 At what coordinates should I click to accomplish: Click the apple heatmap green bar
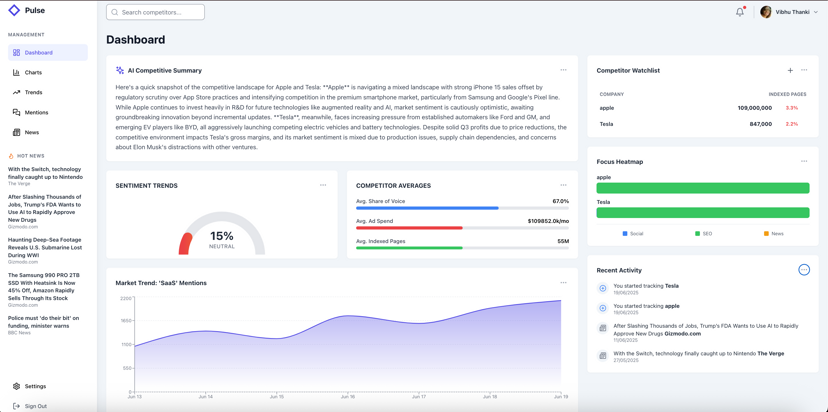(703, 188)
